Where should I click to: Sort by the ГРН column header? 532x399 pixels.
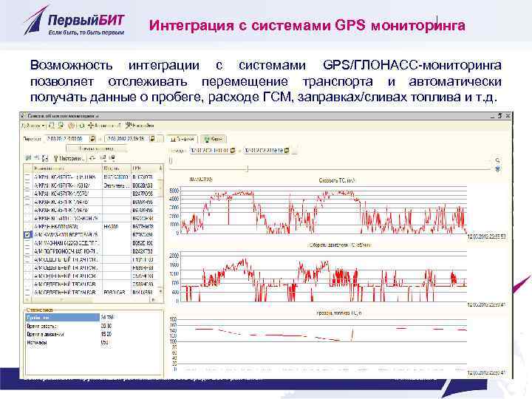tap(145, 168)
